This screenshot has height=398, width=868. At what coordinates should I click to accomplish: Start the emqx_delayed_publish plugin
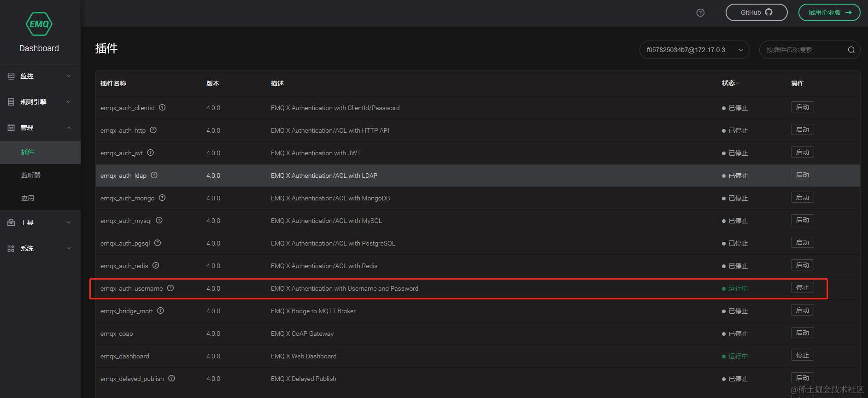(803, 378)
